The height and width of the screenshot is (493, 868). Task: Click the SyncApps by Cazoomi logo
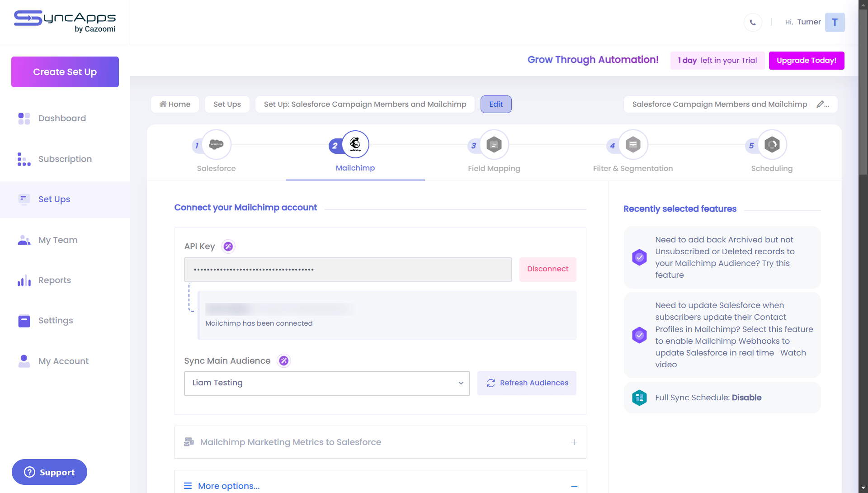click(65, 22)
